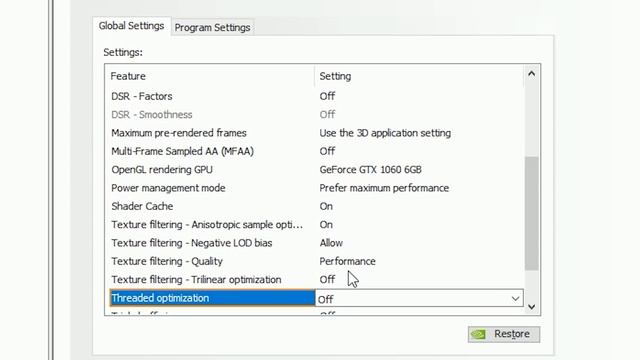The height and width of the screenshot is (360, 640).
Task: Click the 'Use the 3D application setting' value
Action: pyautogui.click(x=385, y=133)
